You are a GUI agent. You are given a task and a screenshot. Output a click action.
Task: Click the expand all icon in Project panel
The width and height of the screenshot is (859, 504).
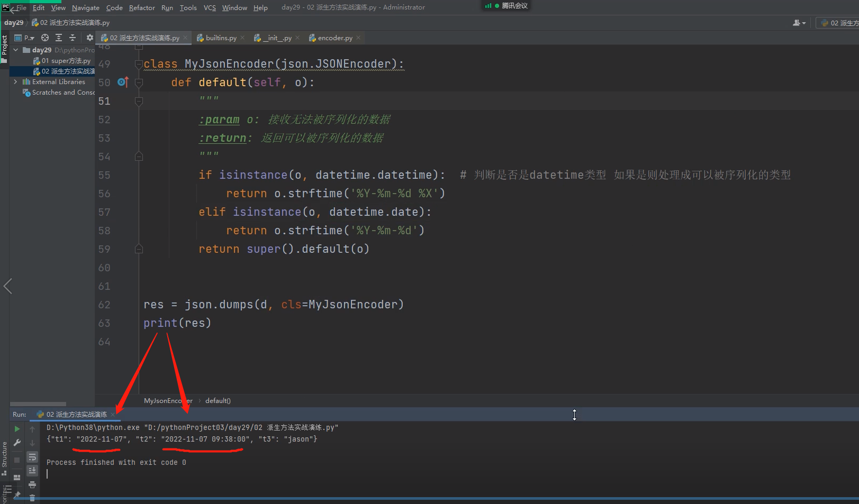59,38
